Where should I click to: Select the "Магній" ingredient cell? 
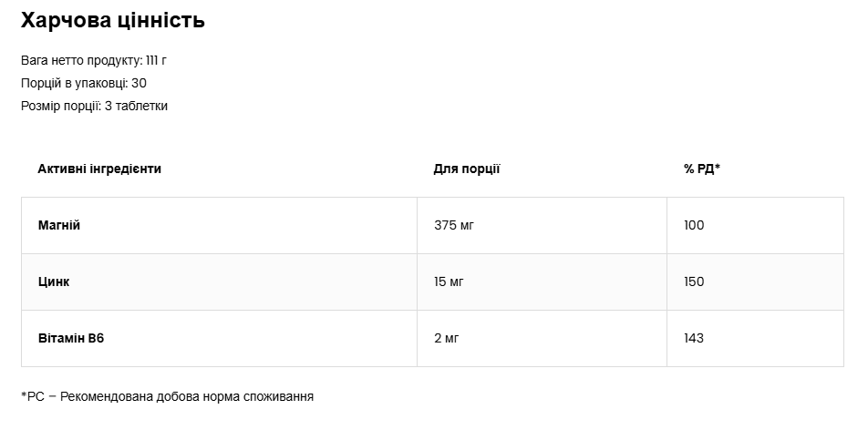coord(59,225)
